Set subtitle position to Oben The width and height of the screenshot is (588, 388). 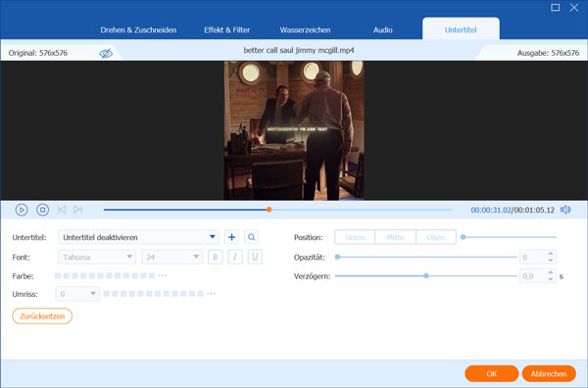coord(436,237)
